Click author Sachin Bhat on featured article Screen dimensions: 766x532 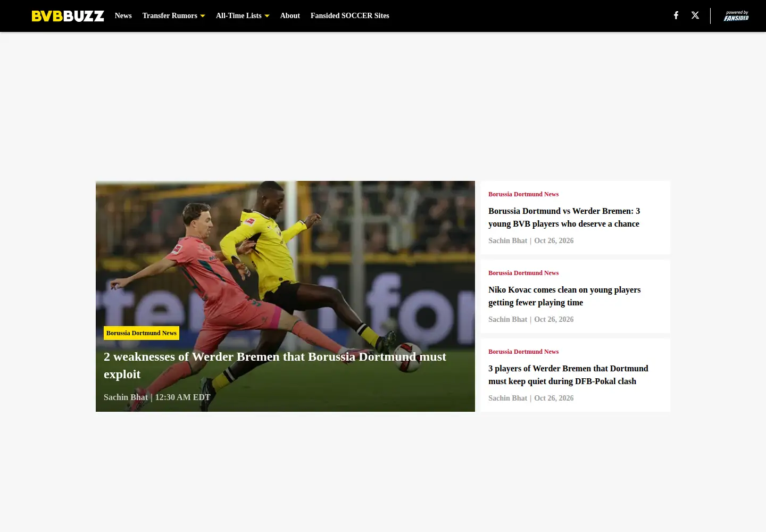(126, 397)
